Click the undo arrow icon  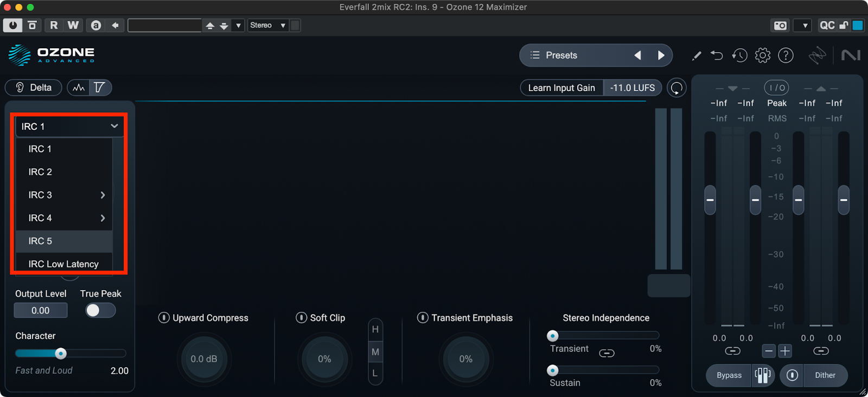(x=717, y=55)
